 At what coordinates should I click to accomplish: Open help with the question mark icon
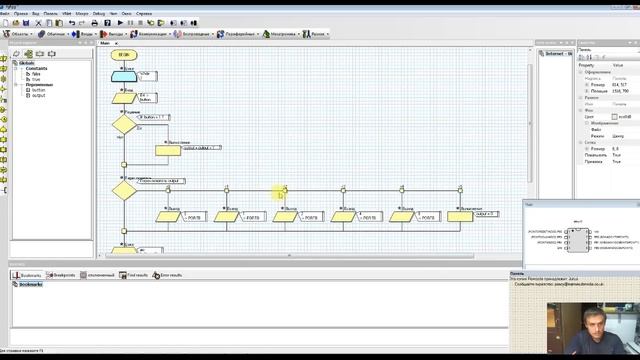(107, 23)
